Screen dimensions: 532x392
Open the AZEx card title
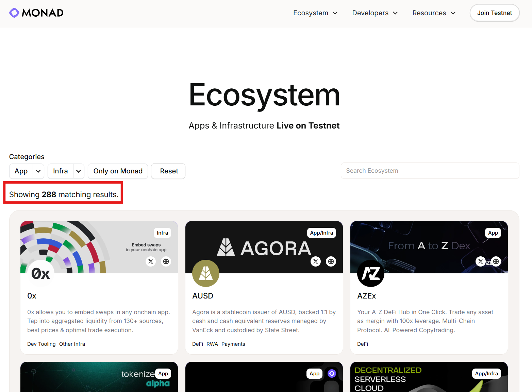point(366,296)
